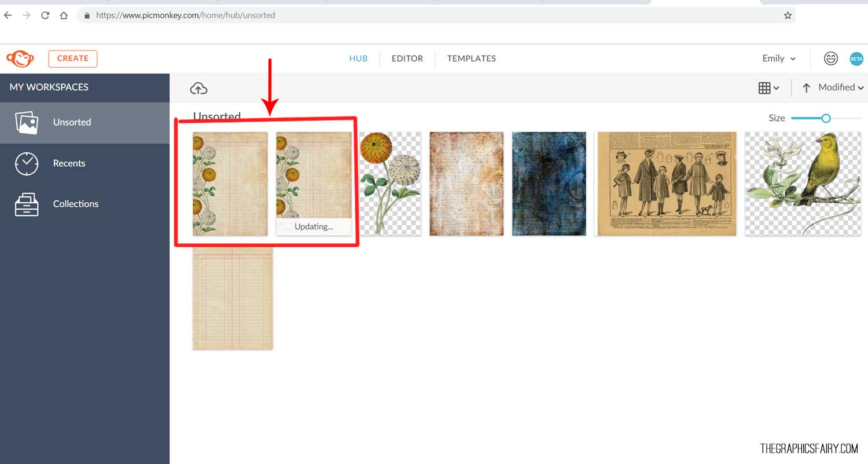Click the blue BETA badge icon
Image resolution: width=868 pixels, height=464 pixels.
[x=856, y=59]
